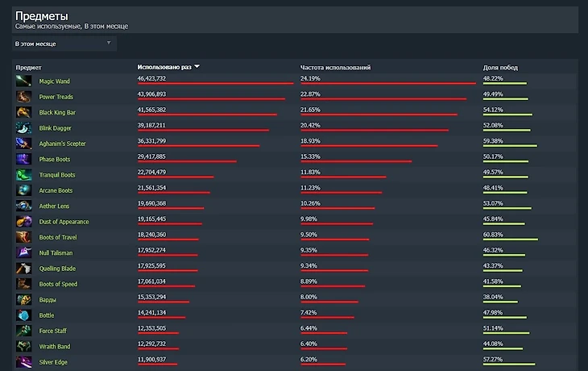Click the win rate 38.04%
The image size is (588, 371).
(x=493, y=297)
